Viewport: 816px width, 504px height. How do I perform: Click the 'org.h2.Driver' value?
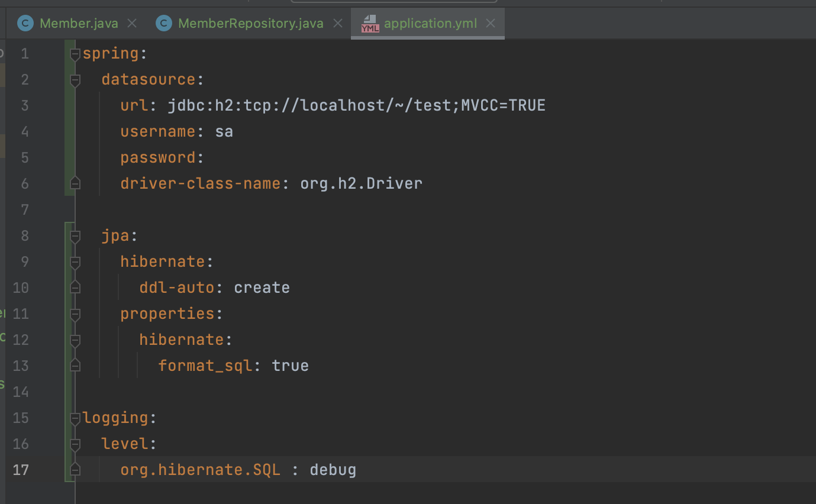pyautogui.click(x=362, y=183)
